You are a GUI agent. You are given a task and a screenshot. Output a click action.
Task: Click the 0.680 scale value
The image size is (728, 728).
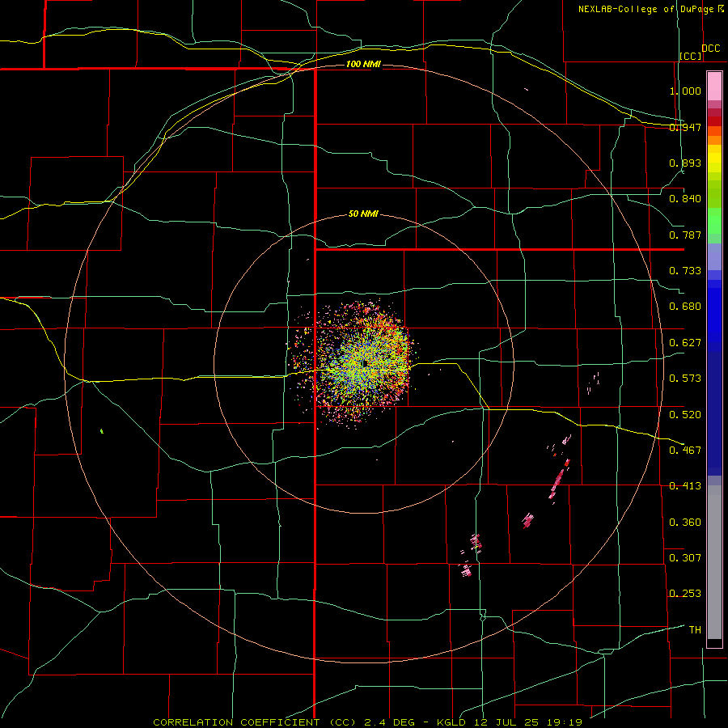(x=685, y=307)
